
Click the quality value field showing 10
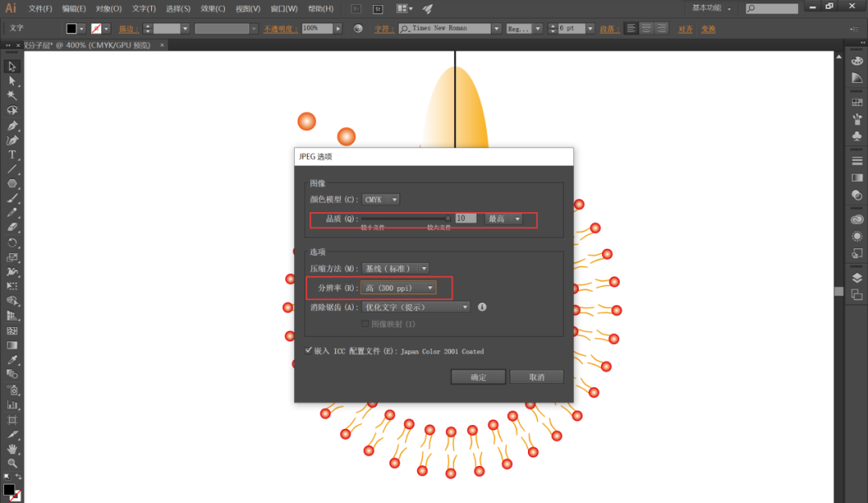click(466, 219)
